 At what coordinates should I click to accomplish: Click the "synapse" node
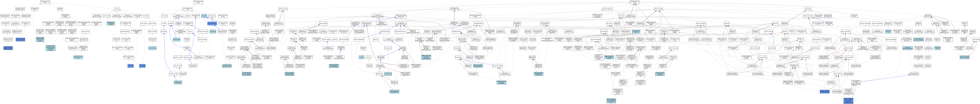click(x=164, y=24)
